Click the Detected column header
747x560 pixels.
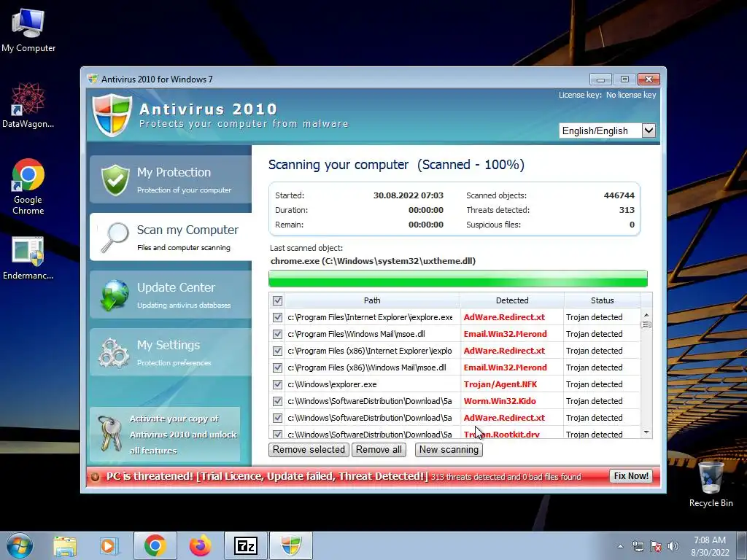coord(512,300)
